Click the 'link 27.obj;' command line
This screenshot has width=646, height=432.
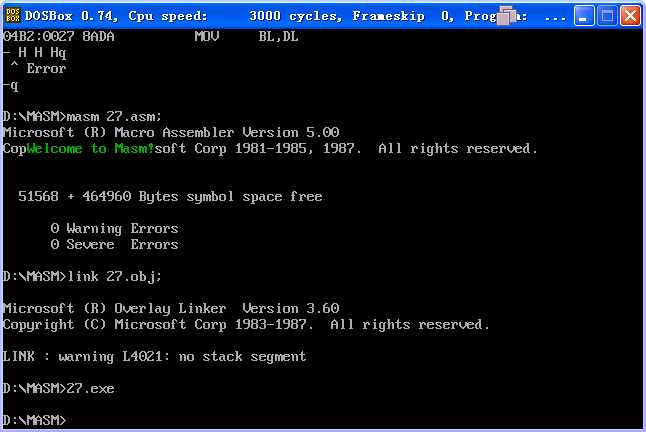(x=82, y=276)
